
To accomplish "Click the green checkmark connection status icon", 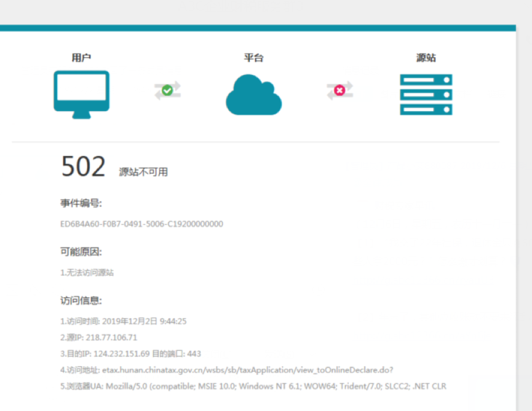I will pyautogui.click(x=167, y=90).
